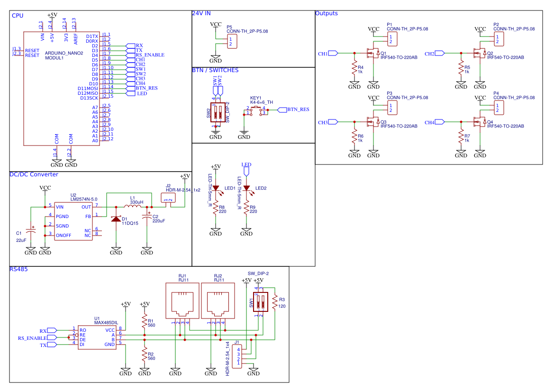
Task: Click the MAX485DIL chip U1
Action: (97, 337)
